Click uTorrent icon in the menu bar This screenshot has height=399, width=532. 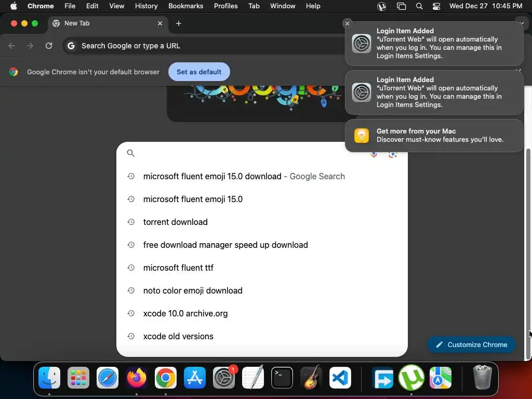(382, 6)
